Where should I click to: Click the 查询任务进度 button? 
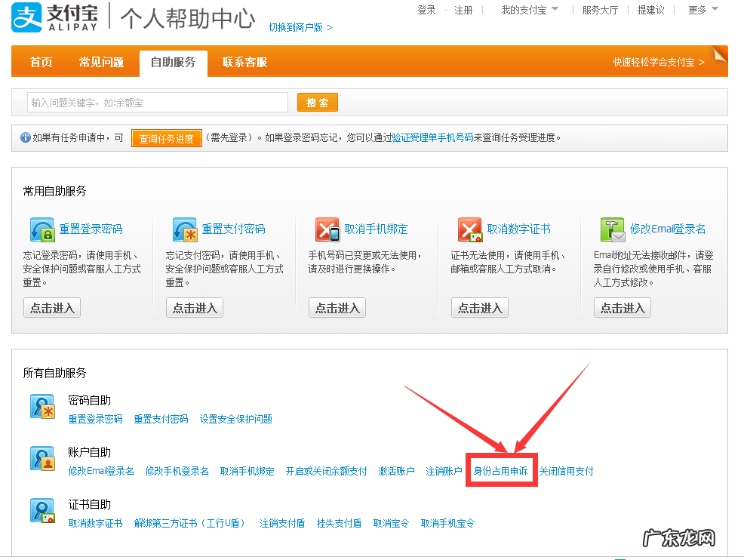pyautogui.click(x=166, y=139)
